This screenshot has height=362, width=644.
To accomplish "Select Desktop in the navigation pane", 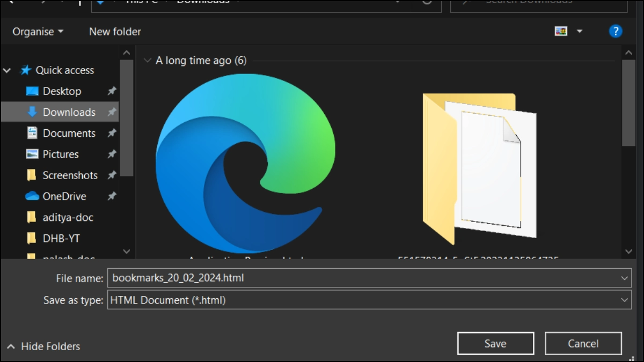I will (x=62, y=91).
